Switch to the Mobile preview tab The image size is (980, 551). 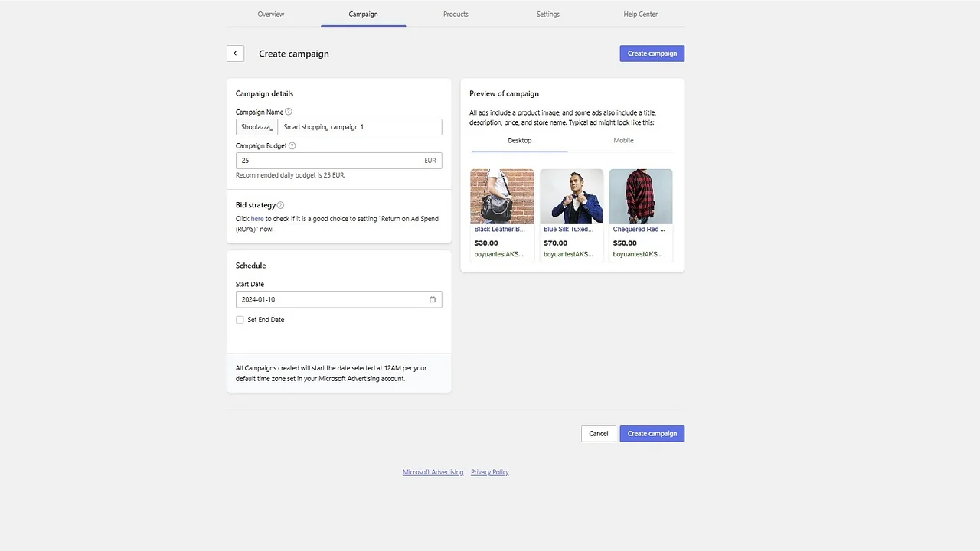tap(623, 140)
